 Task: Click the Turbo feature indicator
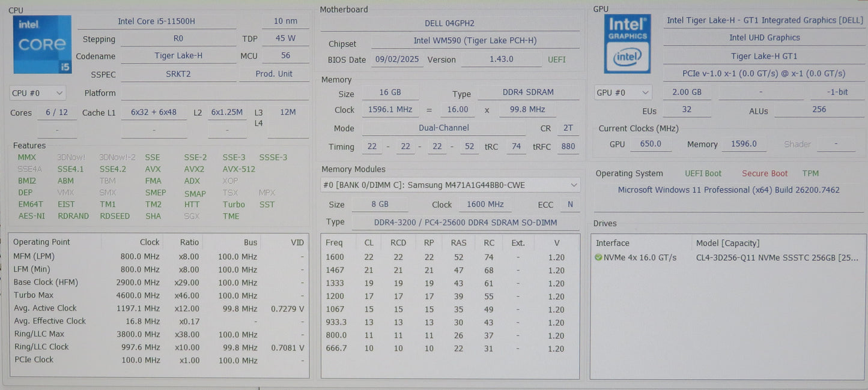pos(234,204)
